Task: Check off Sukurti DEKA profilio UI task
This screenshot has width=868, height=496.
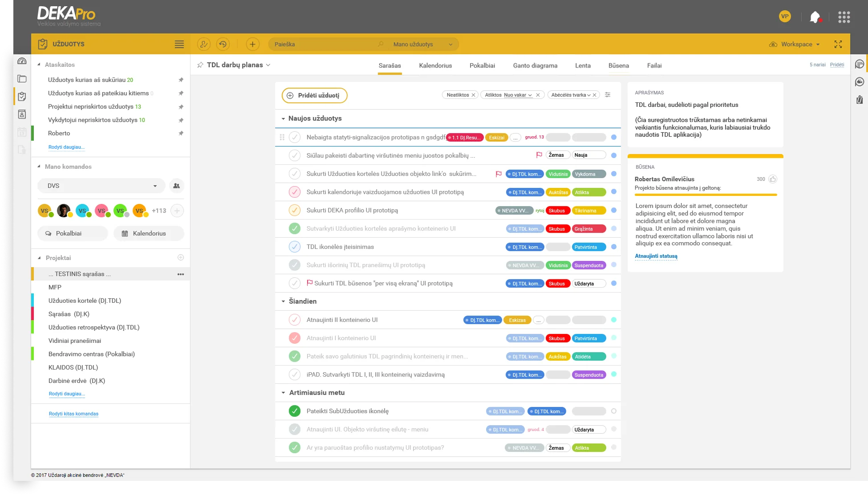Action: pyautogui.click(x=295, y=210)
